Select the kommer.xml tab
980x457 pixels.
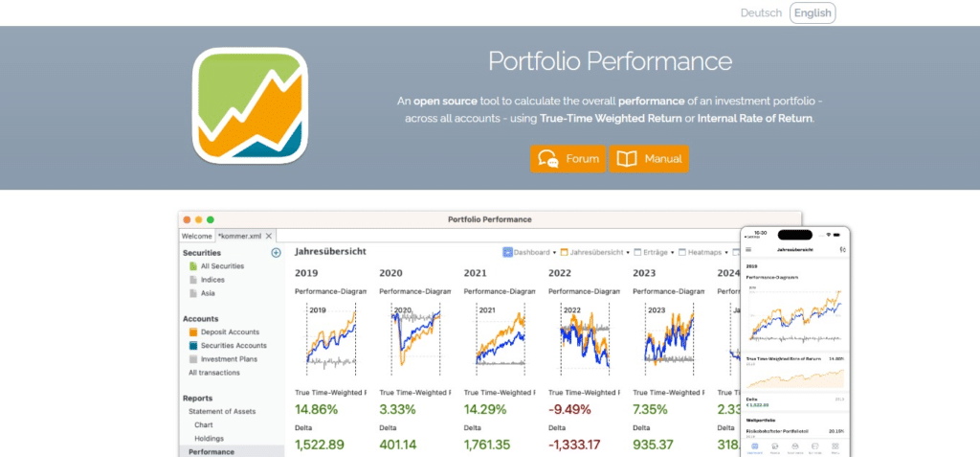(x=239, y=236)
